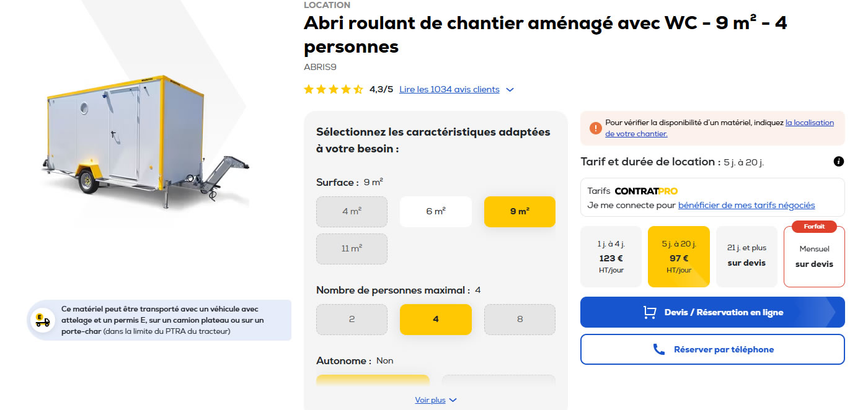Click the ContratPro logo
The width and height of the screenshot is (868, 410).
pyautogui.click(x=646, y=191)
